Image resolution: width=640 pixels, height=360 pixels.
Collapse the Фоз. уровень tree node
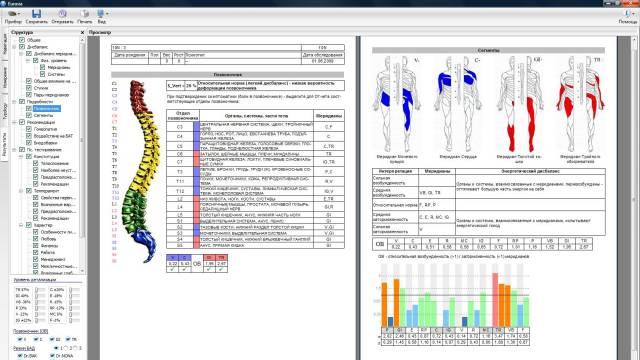[28, 60]
